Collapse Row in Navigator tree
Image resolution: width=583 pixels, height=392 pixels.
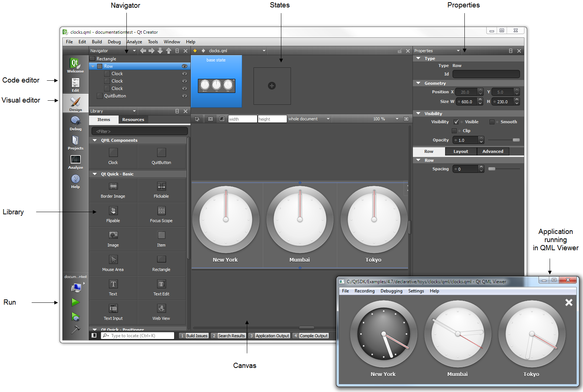coord(93,66)
